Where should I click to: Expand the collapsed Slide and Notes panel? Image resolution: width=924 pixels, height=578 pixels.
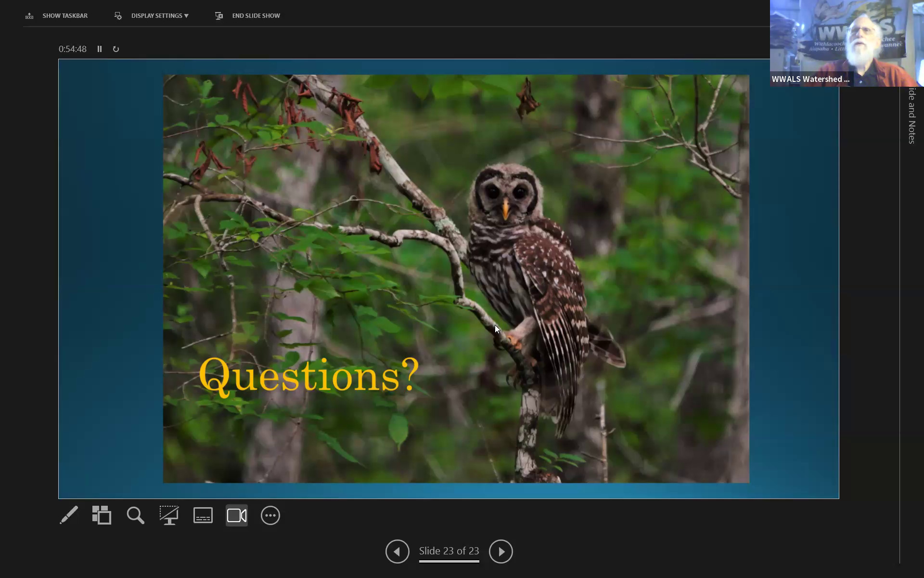click(x=912, y=116)
